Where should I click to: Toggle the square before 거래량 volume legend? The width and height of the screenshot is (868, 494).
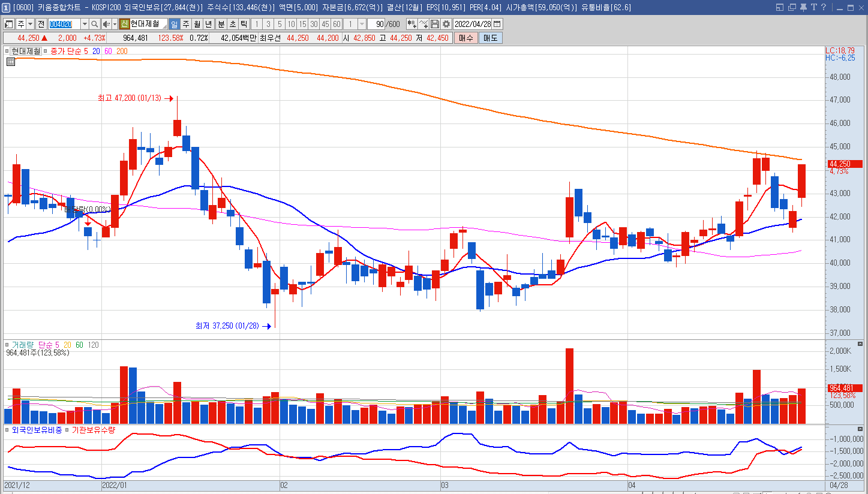[8, 345]
